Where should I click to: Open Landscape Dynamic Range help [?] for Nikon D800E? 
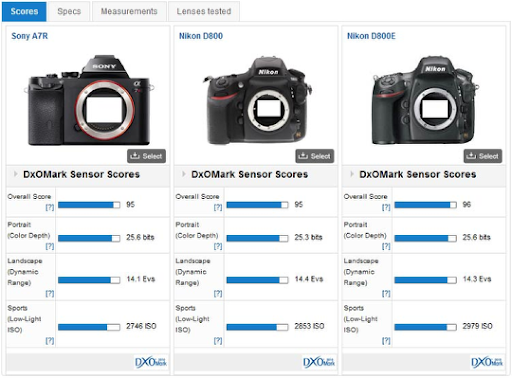tap(386, 293)
